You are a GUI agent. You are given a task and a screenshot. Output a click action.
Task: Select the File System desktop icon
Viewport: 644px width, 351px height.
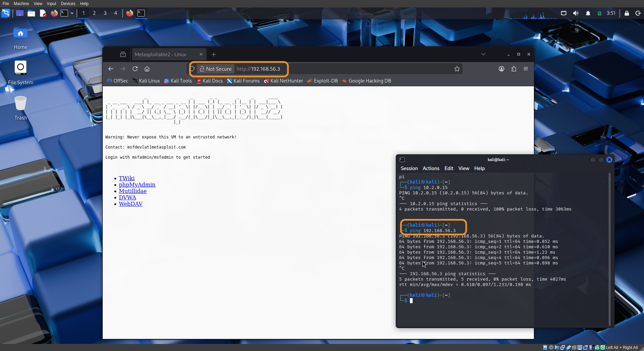[x=21, y=73]
